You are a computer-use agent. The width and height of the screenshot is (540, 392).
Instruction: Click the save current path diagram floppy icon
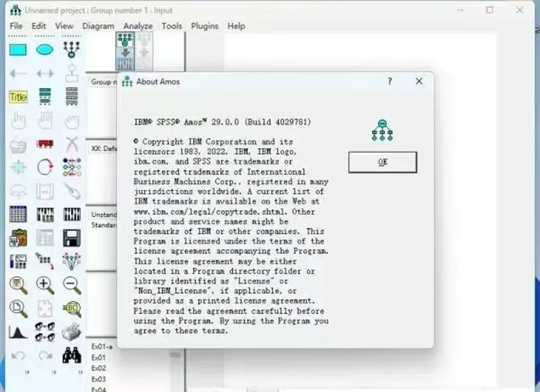[x=72, y=237]
